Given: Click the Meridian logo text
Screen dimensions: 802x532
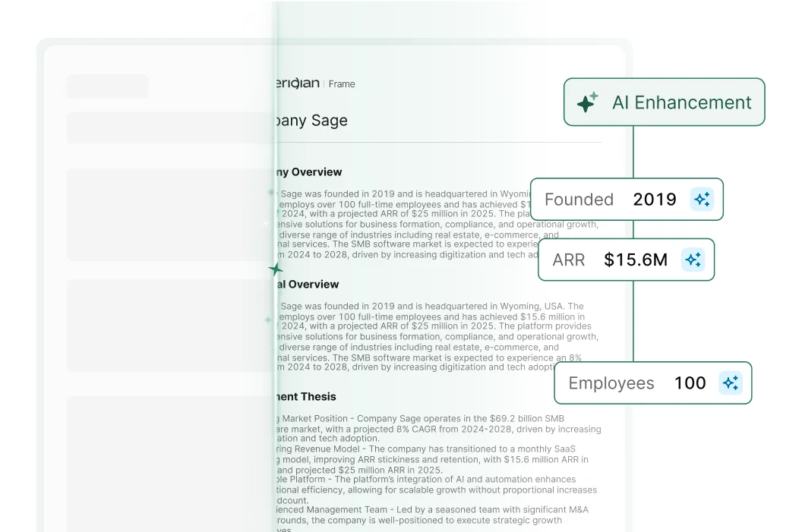Looking at the screenshot, I should pos(298,83).
